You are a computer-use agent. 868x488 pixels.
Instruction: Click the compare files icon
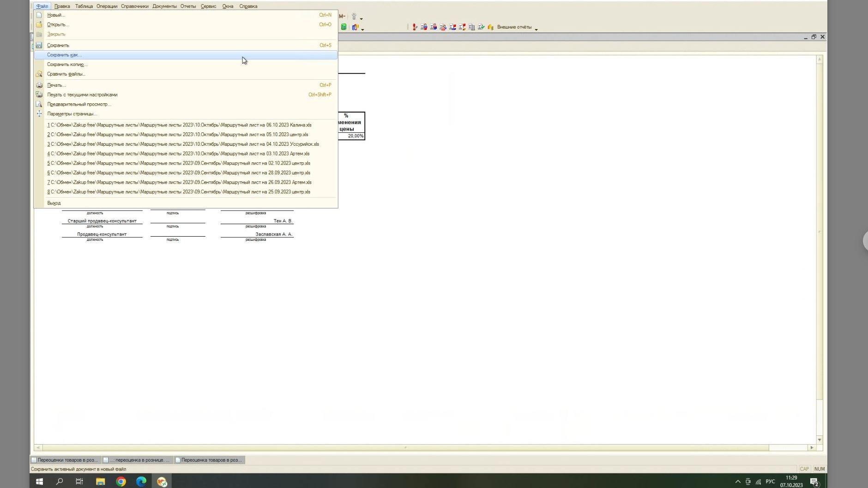pyautogui.click(x=39, y=74)
